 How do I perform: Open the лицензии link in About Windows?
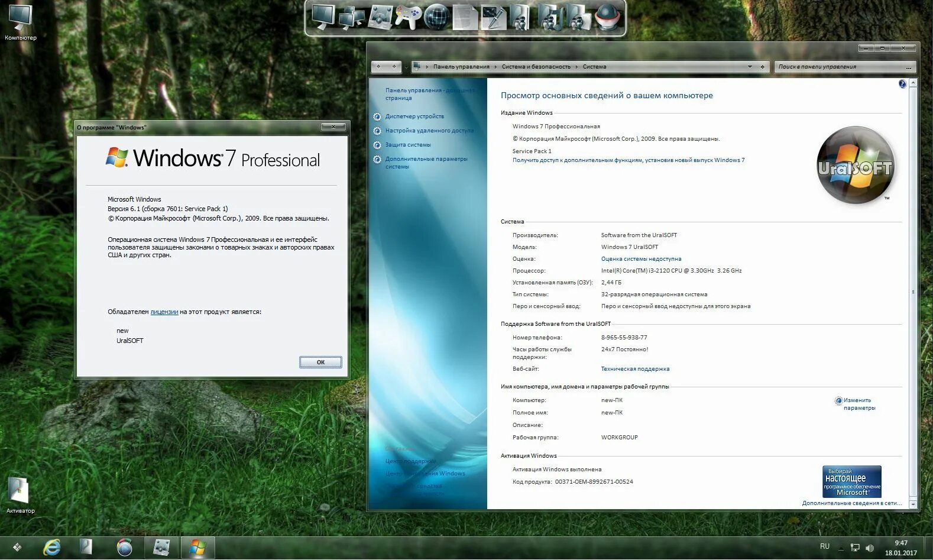click(164, 312)
